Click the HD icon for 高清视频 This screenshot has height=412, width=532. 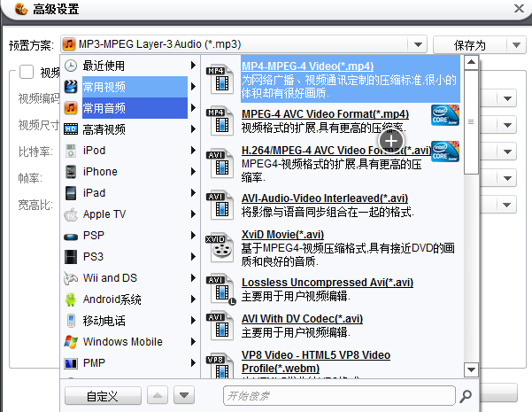click(x=71, y=129)
